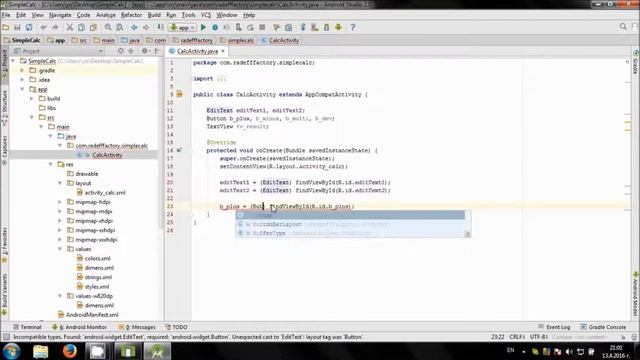This screenshot has width=640, height=360.
Task: Click the Back navigation arrow
Action: 134,27
